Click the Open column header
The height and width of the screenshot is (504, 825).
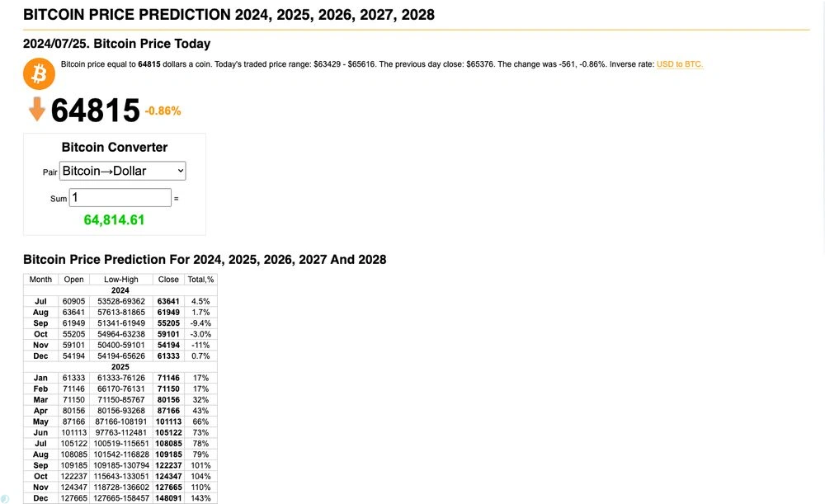[x=74, y=280]
